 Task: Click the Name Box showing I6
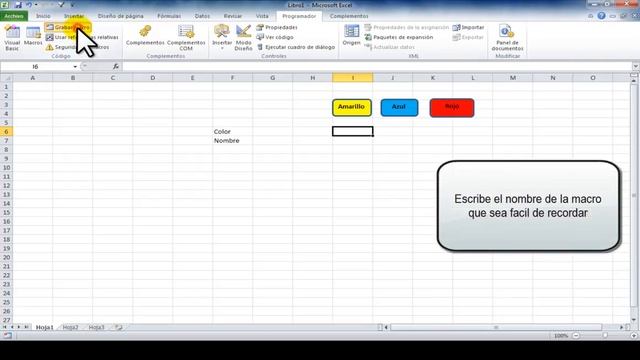pos(36,67)
